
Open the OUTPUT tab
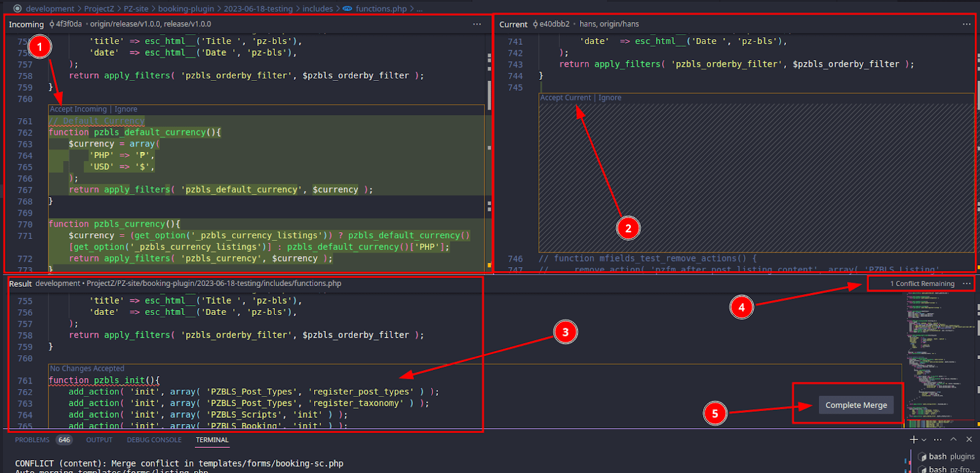point(99,440)
